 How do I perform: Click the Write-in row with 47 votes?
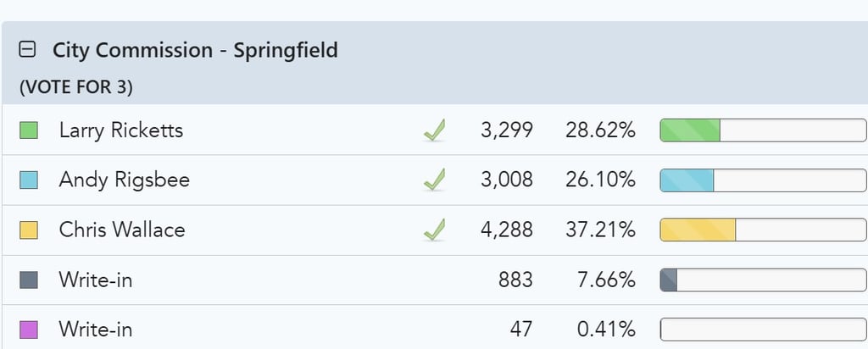96,330
